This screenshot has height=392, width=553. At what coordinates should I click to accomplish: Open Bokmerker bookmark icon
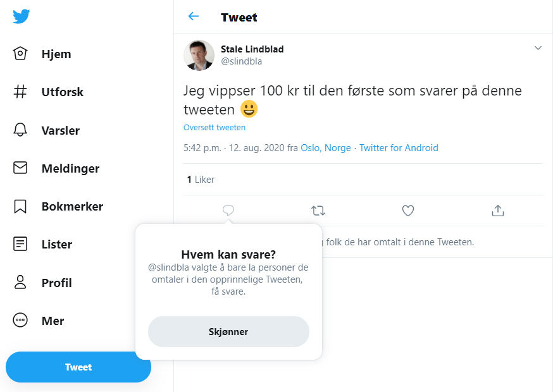click(x=20, y=206)
